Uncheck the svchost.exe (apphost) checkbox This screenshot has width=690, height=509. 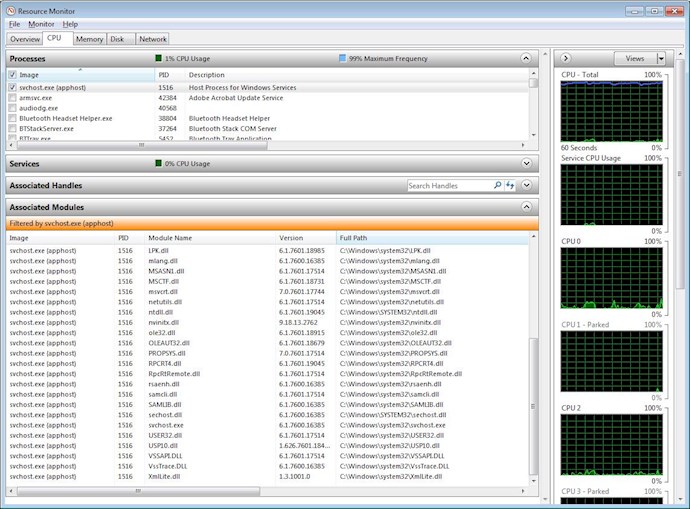12,87
